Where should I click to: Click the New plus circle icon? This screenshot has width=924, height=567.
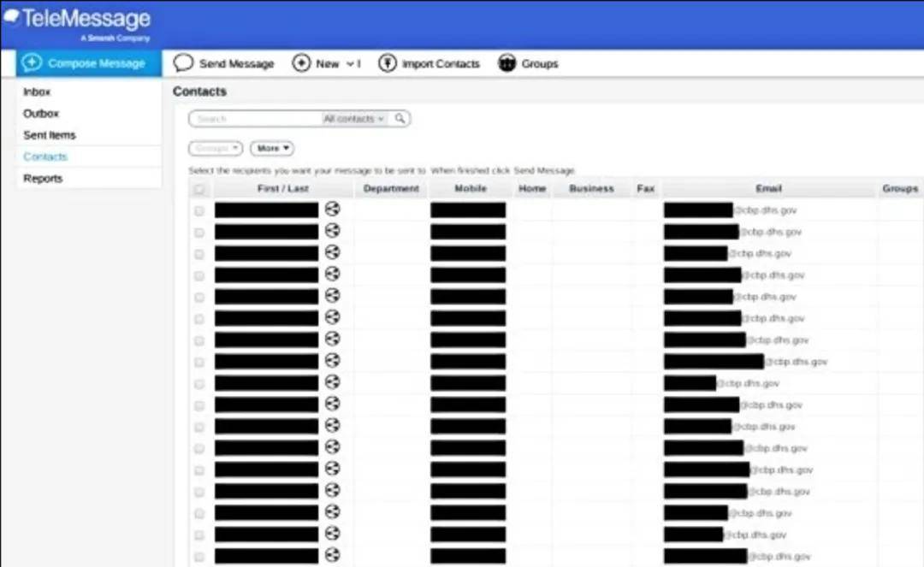(301, 63)
